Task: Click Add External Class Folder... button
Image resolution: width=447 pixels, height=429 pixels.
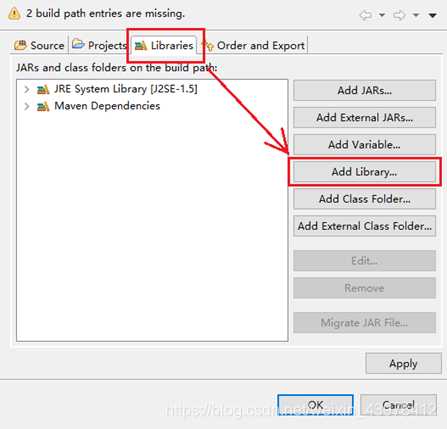Action: 364,226
